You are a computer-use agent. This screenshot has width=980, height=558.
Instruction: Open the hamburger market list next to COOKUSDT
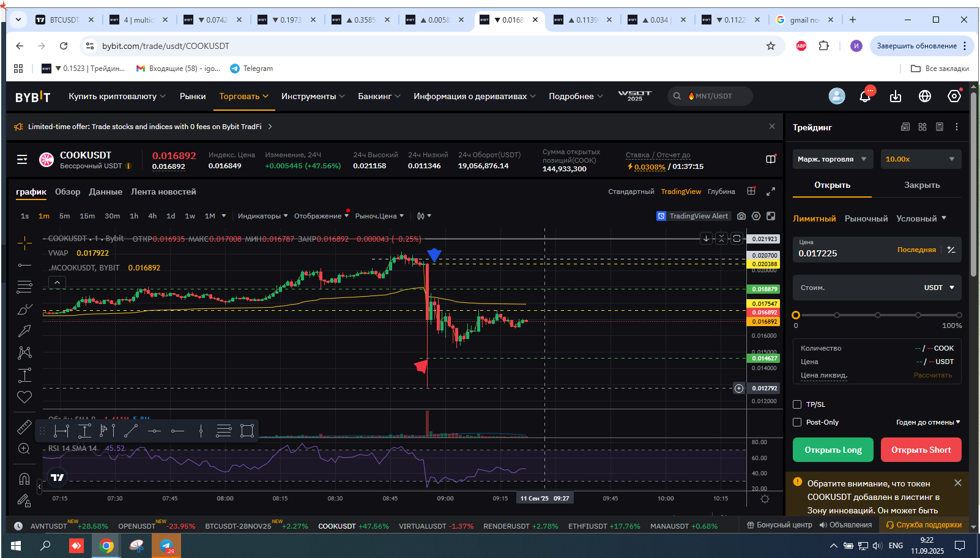pyautogui.click(x=22, y=160)
